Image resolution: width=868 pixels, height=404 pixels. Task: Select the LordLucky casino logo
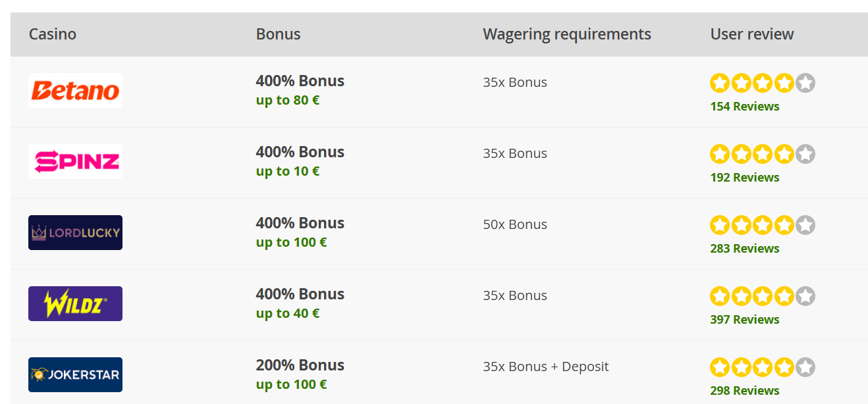[75, 232]
